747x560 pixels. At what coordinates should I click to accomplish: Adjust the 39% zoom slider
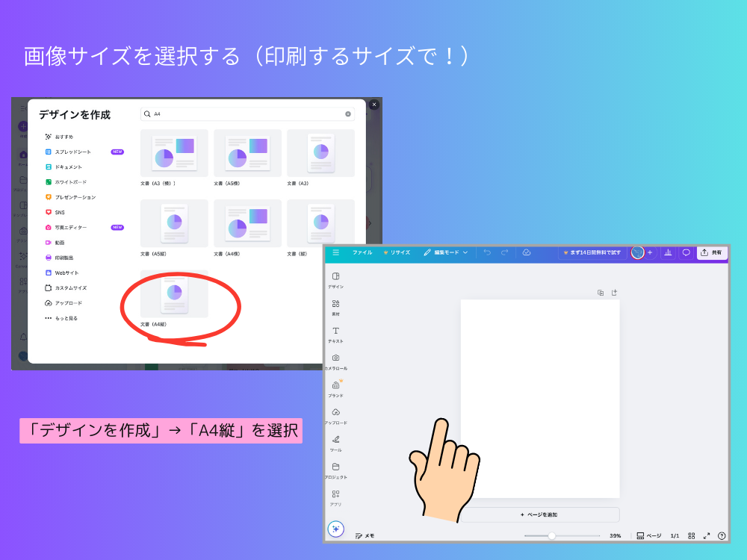pos(551,535)
